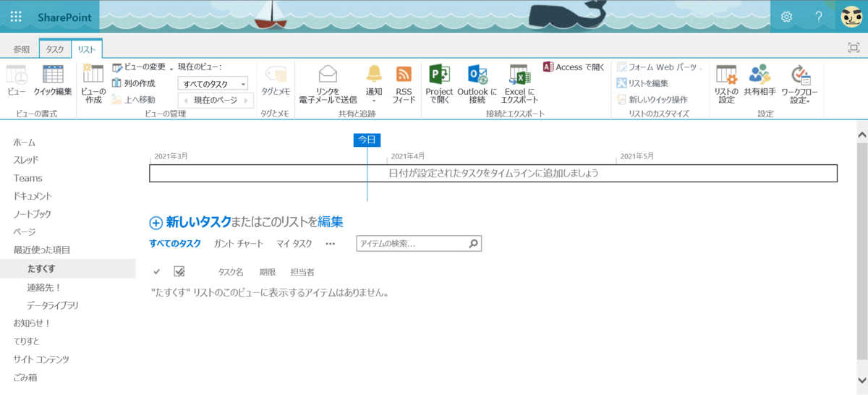Click ビューの変更 in ribbon
The height and width of the screenshot is (395, 868).
[142, 67]
